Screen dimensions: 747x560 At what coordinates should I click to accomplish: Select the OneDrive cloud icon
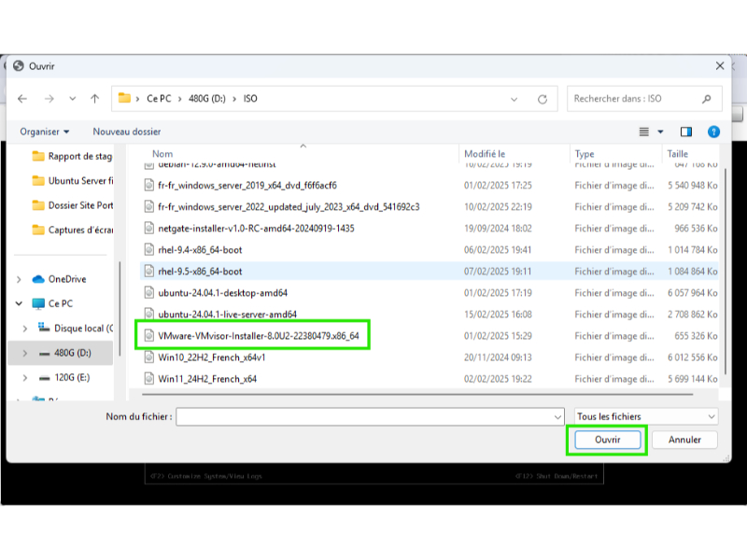click(38, 279)
